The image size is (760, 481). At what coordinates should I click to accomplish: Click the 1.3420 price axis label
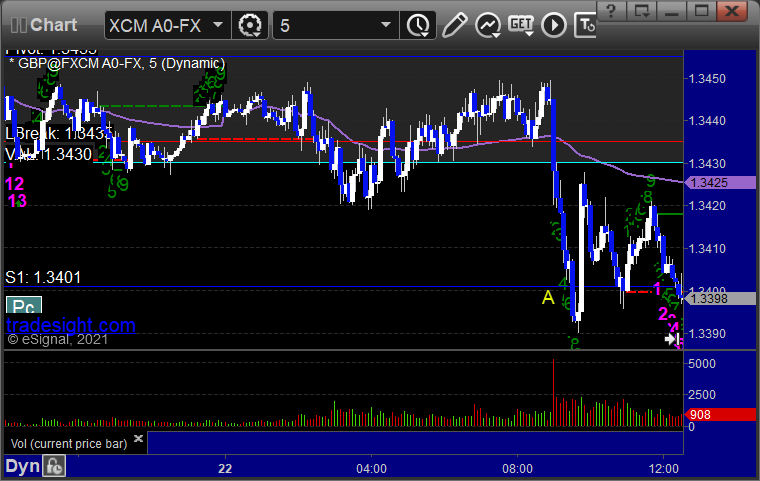pos(707,206)
